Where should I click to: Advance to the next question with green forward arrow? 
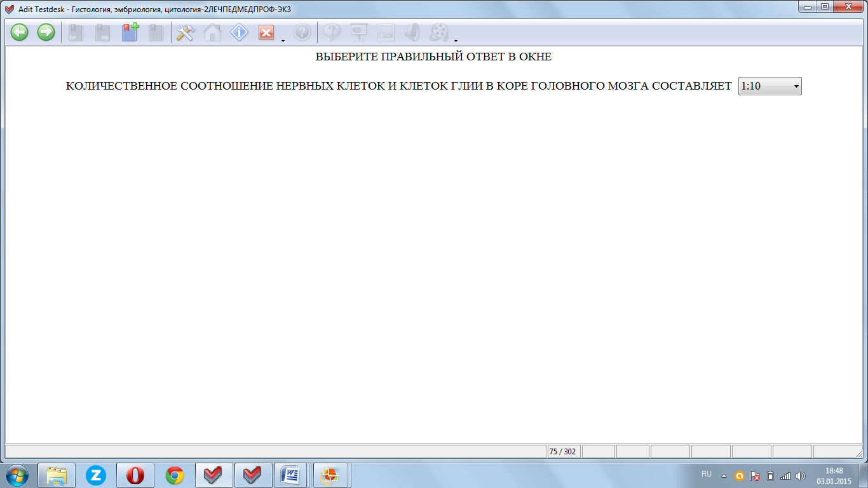pos(46,32)
